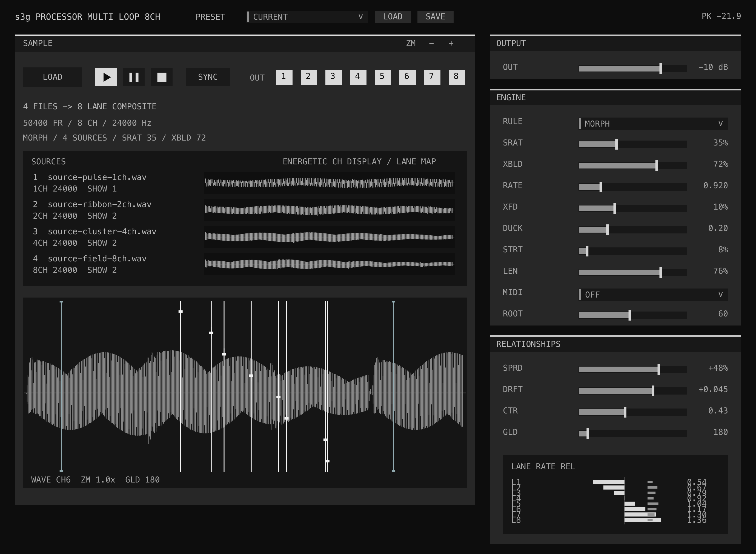The width and height of the screenshot is (756, 554).
Task: Click the source-ribbon-2ch waveform lane thumbnail
Action: 329,210
